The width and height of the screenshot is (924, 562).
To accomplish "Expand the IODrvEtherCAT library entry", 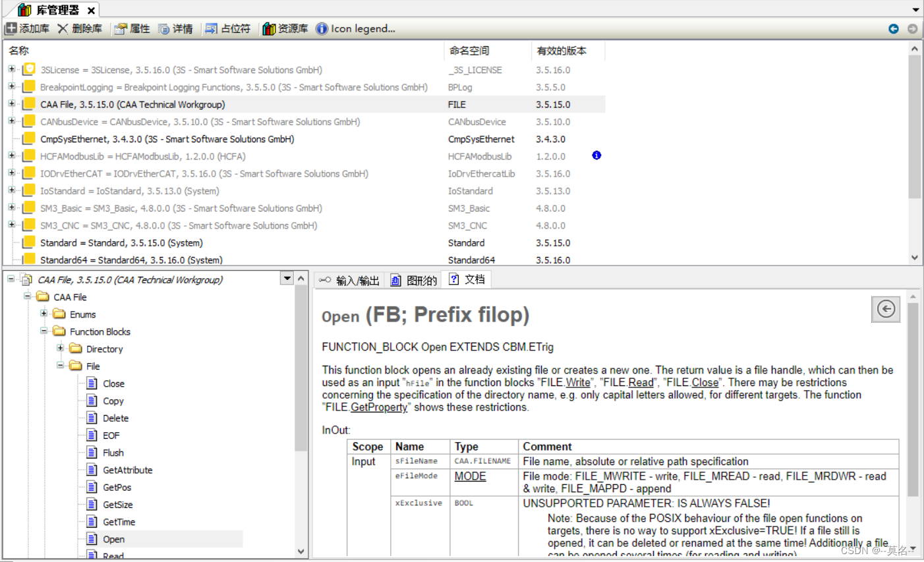I will [11, 173].
